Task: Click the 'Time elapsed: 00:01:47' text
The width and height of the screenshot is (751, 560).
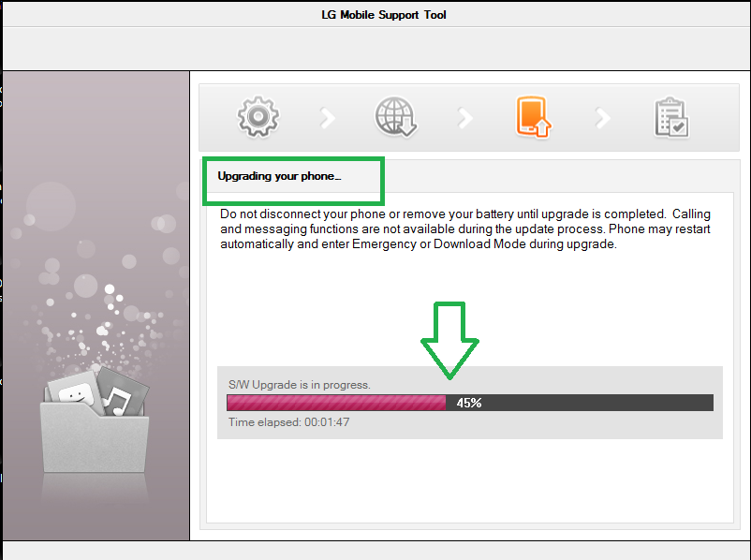Action: tap(288, 422)
